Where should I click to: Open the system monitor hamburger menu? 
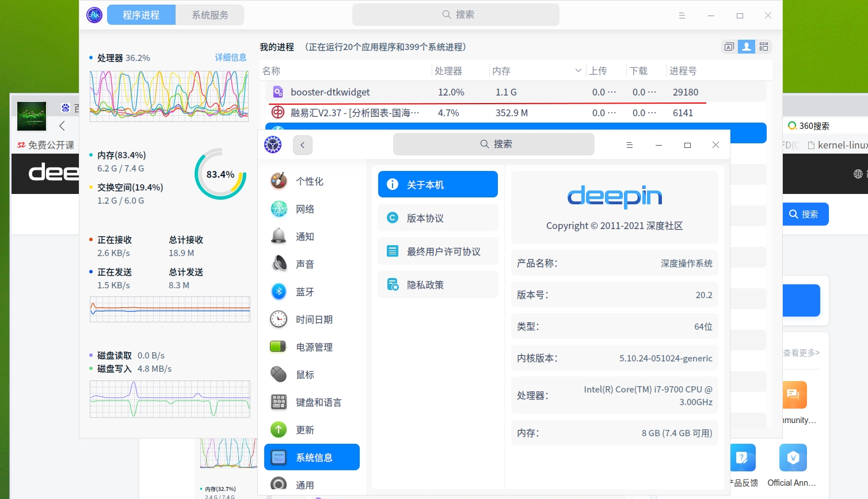[x=682, y=16]
